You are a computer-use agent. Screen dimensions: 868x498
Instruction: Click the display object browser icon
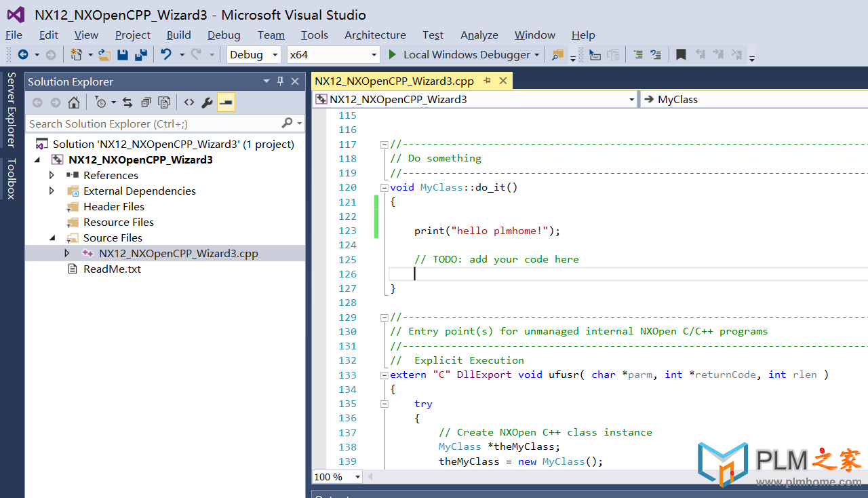(595, 54)
